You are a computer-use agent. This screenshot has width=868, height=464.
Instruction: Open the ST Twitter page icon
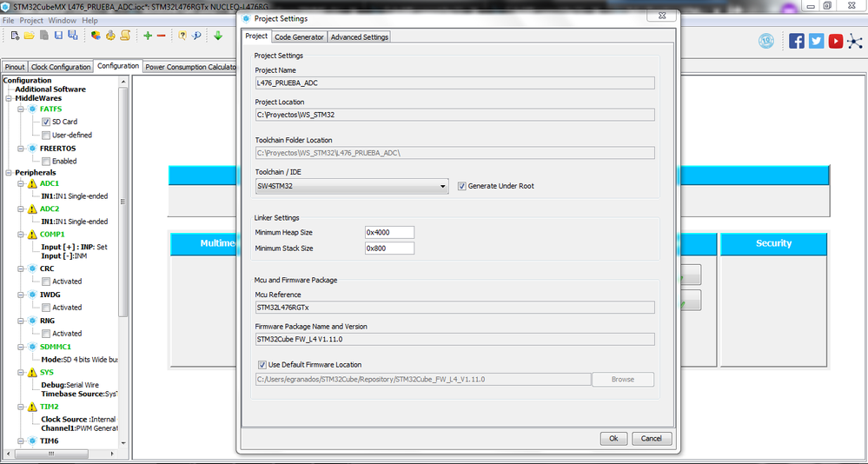817,41
